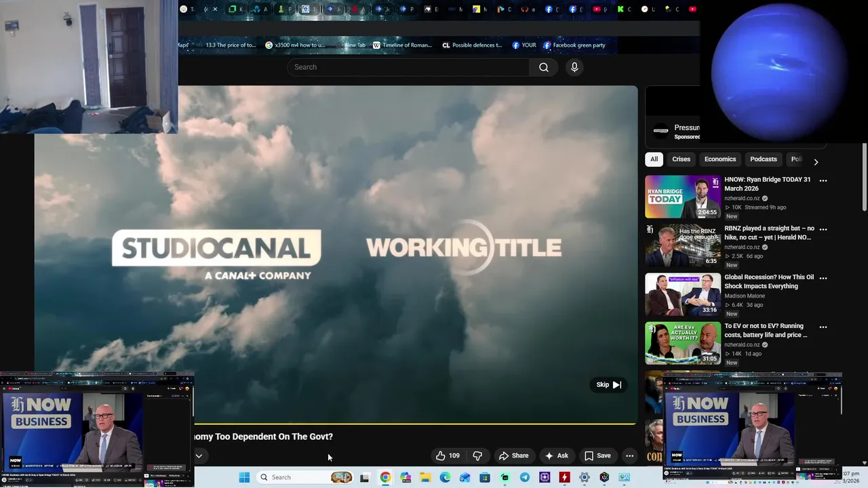Open Microsoft Edge from the taskbar

tap(445, 477)
